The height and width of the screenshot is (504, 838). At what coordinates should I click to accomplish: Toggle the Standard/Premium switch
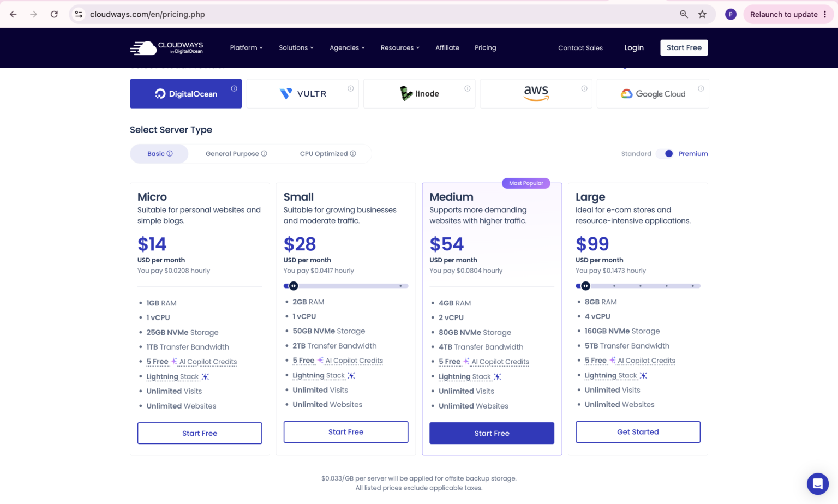click(x=665, y=154)
